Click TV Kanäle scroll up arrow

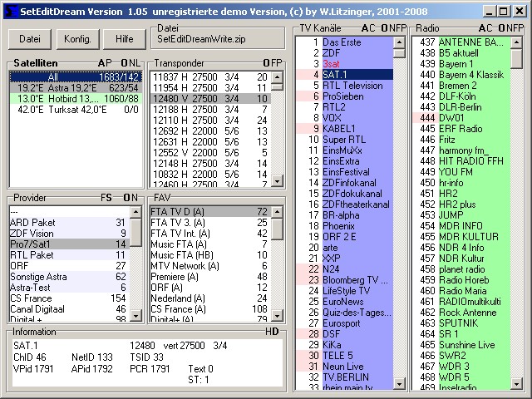399,42
